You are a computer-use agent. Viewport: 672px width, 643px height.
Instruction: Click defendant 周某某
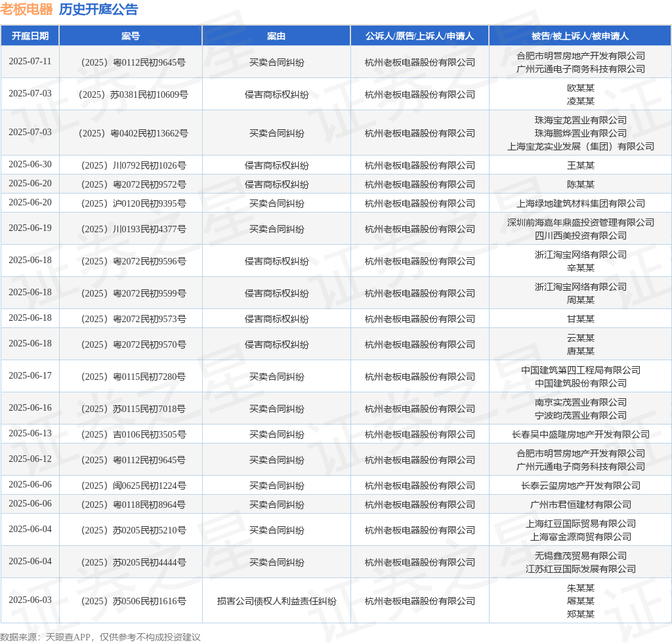(x=580, y=300)
